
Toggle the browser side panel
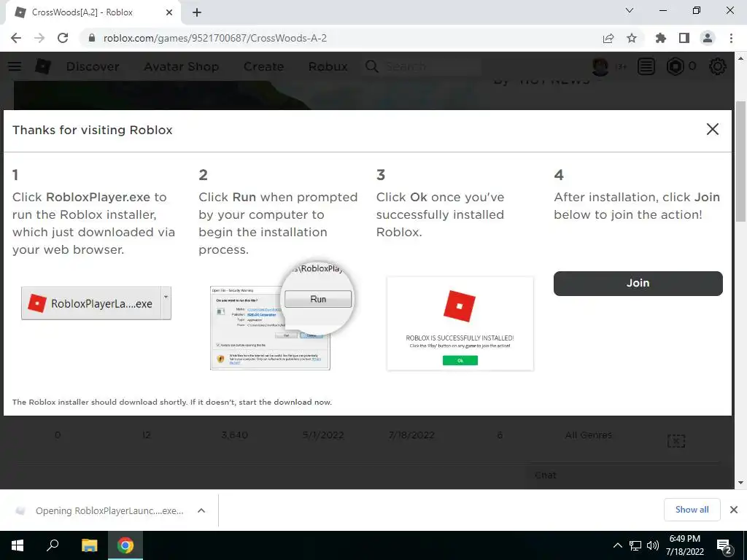coord(684,38)
